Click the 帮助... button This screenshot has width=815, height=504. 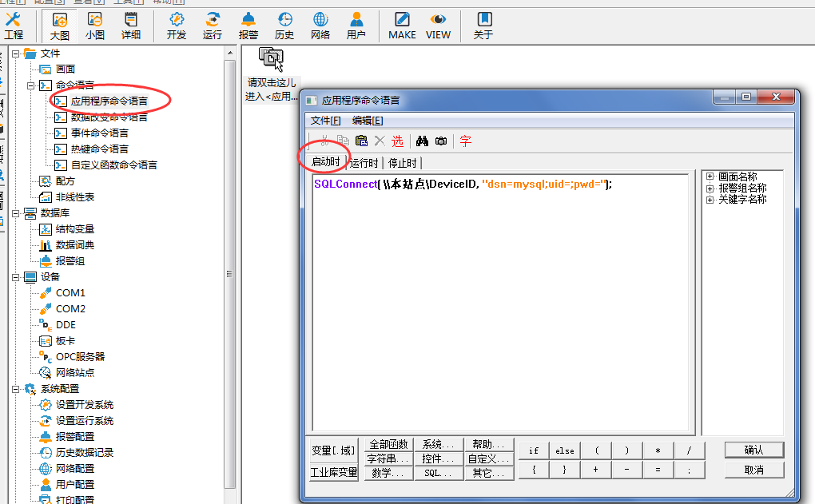[x=488, y=444]
